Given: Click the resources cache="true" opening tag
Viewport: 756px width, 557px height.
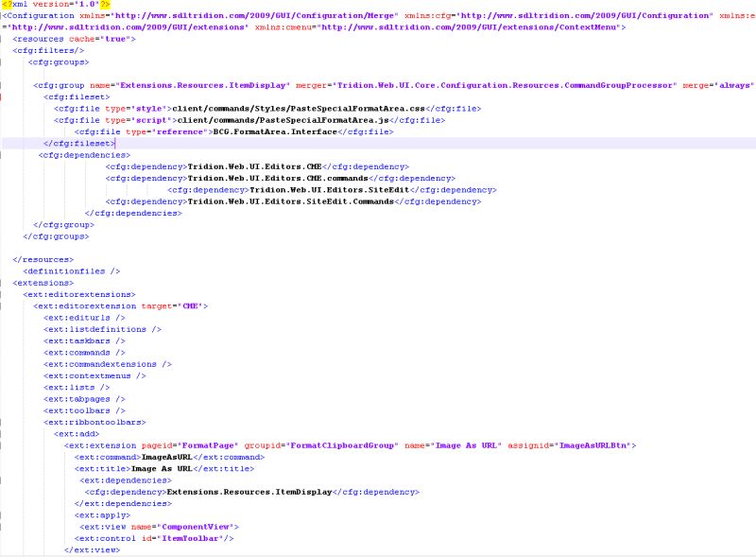Looking at the screenshot, I should pos(75,39).
